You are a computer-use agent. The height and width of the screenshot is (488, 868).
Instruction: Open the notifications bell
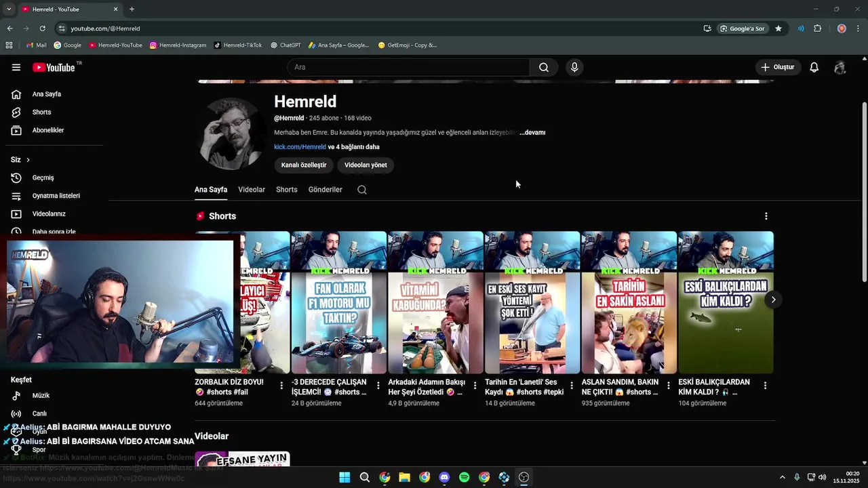[814, 67]
